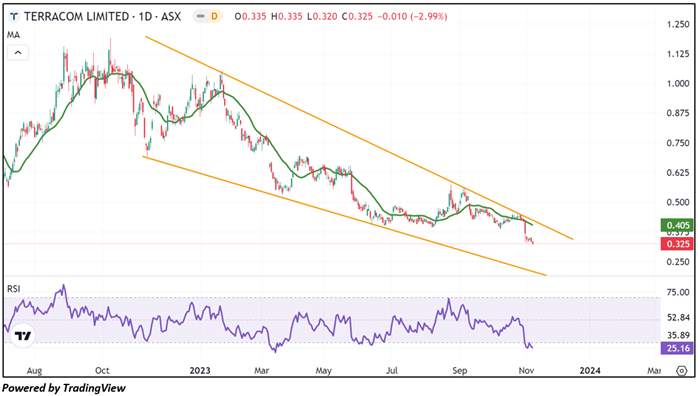Click the Mar 2023 time axis label
The width and height of the screenshot is (698, 396).
261,370
